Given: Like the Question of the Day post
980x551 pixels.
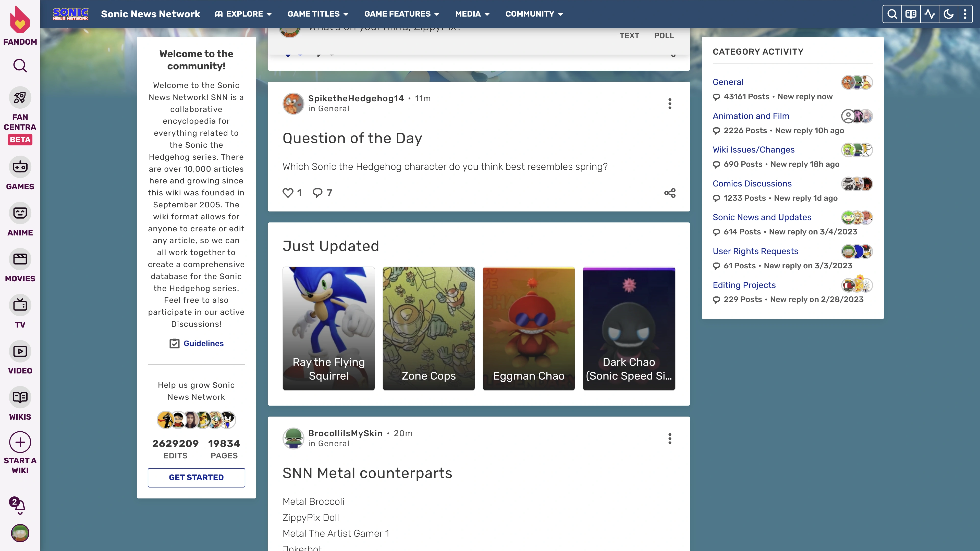Looking at the screenshot, I should pos(288,193).
